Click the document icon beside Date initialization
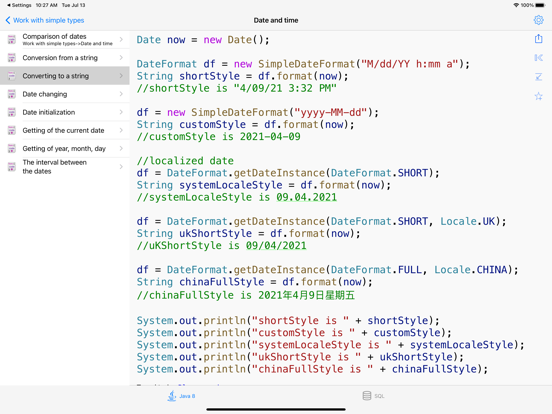Screen dimensions: 552x414 click(12, 112)
